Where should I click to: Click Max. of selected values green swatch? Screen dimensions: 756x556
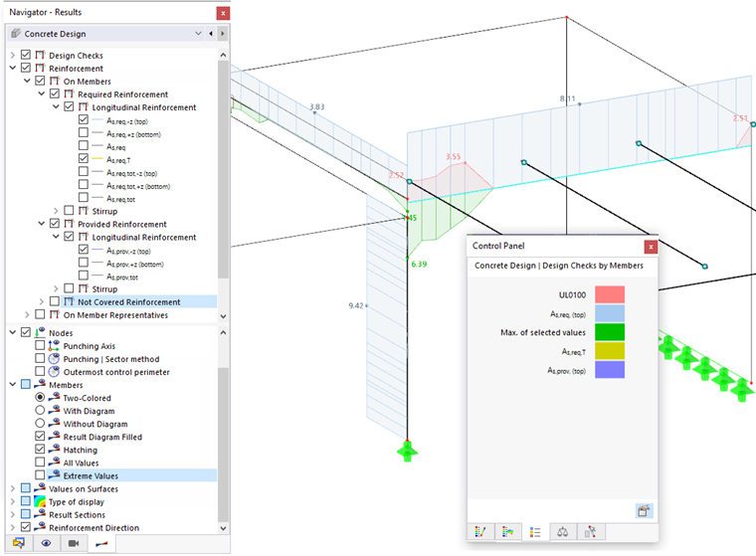(610, 332)
